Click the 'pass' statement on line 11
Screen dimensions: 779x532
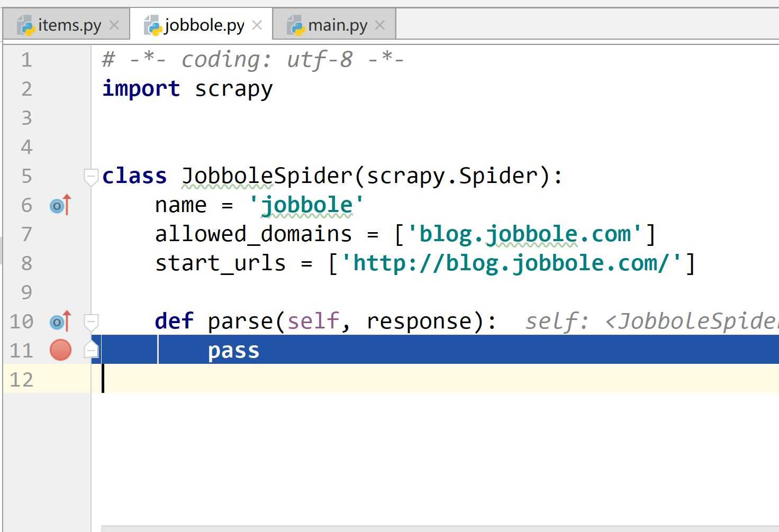point(233,351)
